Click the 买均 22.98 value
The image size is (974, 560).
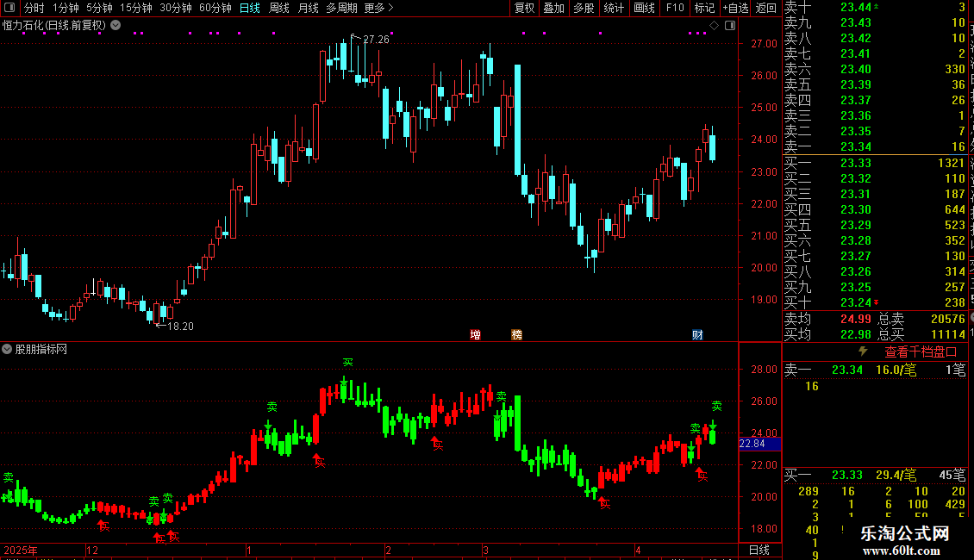[856, 334]
